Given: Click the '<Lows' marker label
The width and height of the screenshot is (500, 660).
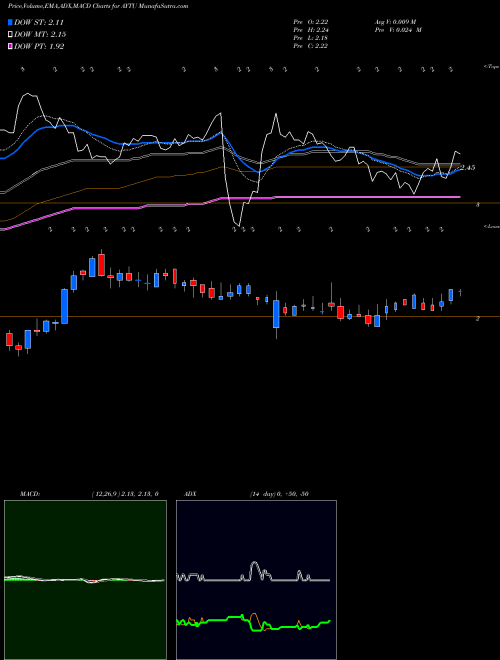Looking at the screenshot, I should tap(491, 226).
